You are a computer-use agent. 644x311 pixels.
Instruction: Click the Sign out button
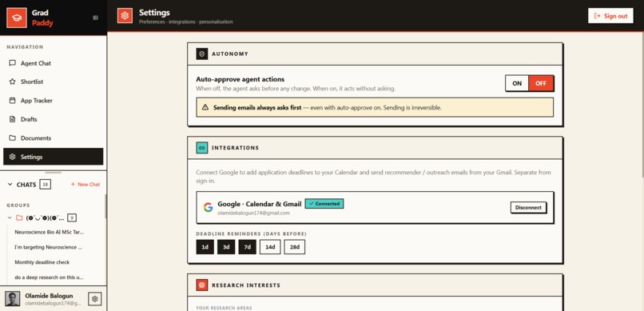tap(610, 16)
